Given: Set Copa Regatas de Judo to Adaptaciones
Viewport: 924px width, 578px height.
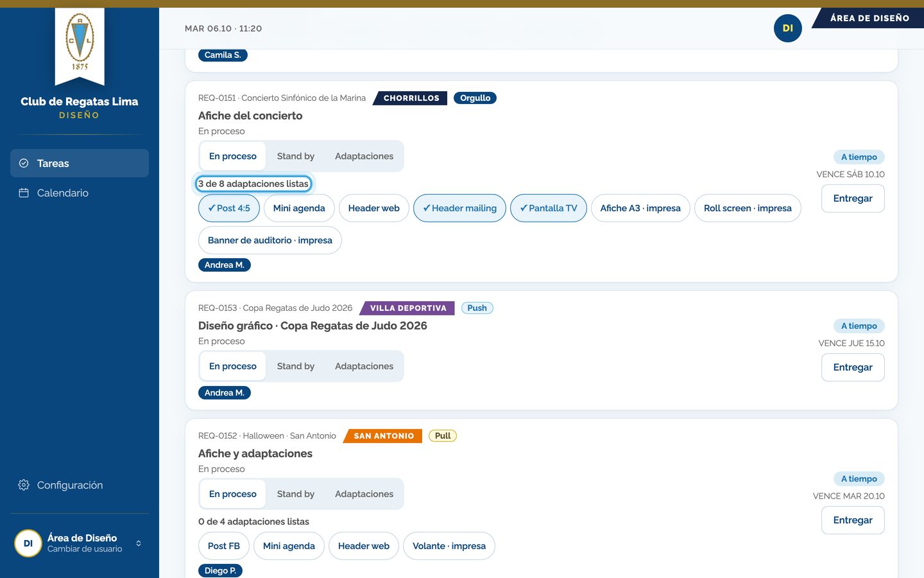Looking at the screenshot, I should [364, 366].
